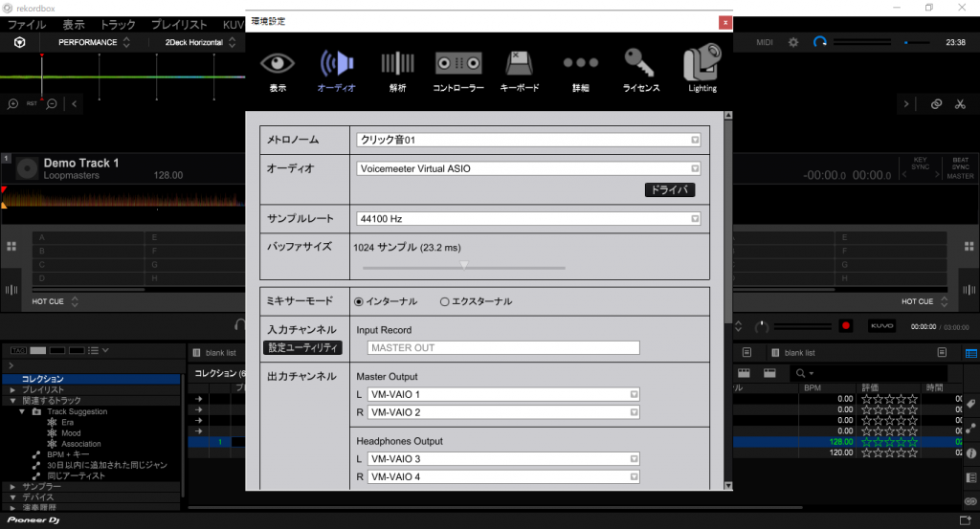The width and height of the screenshot is (980, 529).
Task: Click the track list search magnifier icon
Action: pos(801,373)
